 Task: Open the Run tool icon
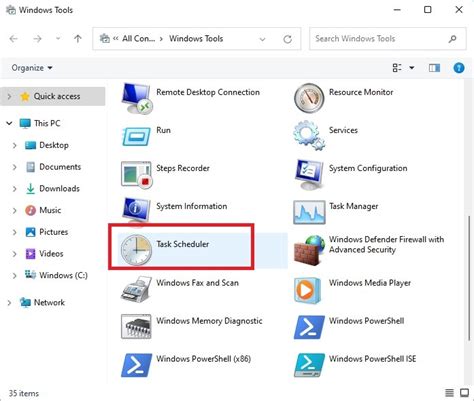pyautogui.click(x=136, y=136)
